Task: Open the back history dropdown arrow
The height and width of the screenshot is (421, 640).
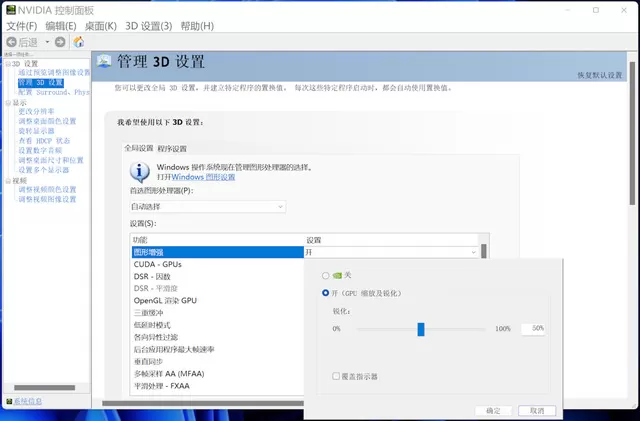Action: (47, 42)
